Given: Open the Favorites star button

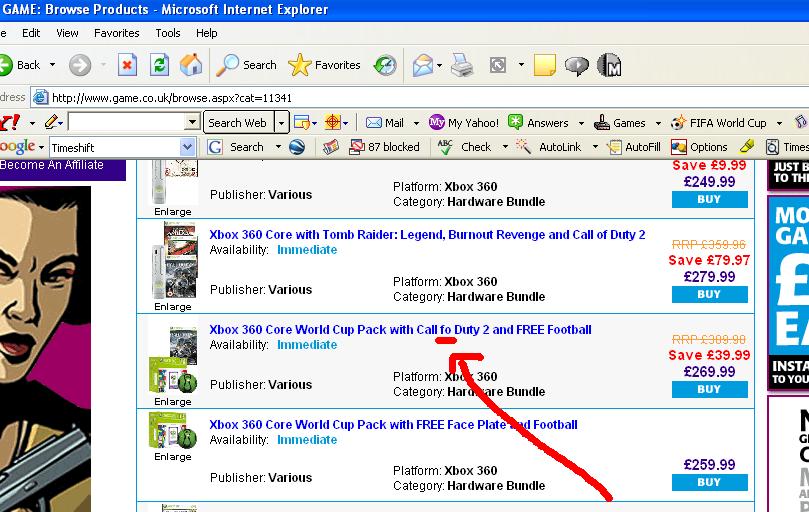Looking at the screenshot, I should (x=325, y=65).
